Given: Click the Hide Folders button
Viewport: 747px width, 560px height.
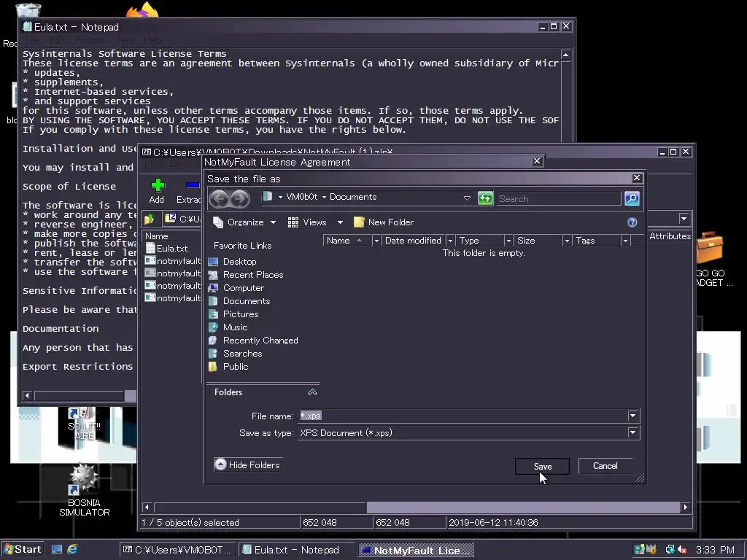Looking at the screenshot, I should (248, 464).
